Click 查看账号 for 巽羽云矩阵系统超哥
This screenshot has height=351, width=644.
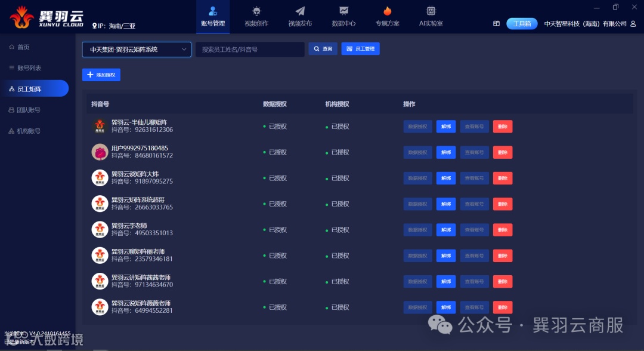point(474,204)
